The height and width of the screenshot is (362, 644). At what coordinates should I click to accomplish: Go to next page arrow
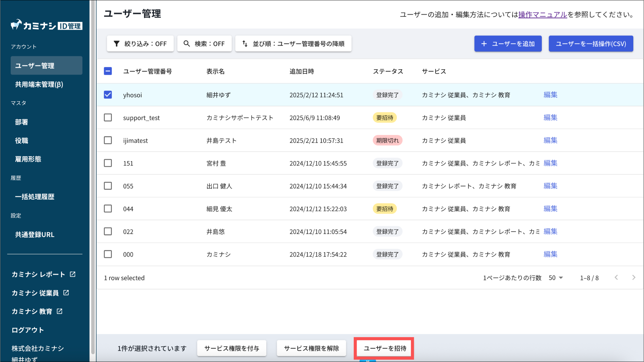(x=634, y=277)
